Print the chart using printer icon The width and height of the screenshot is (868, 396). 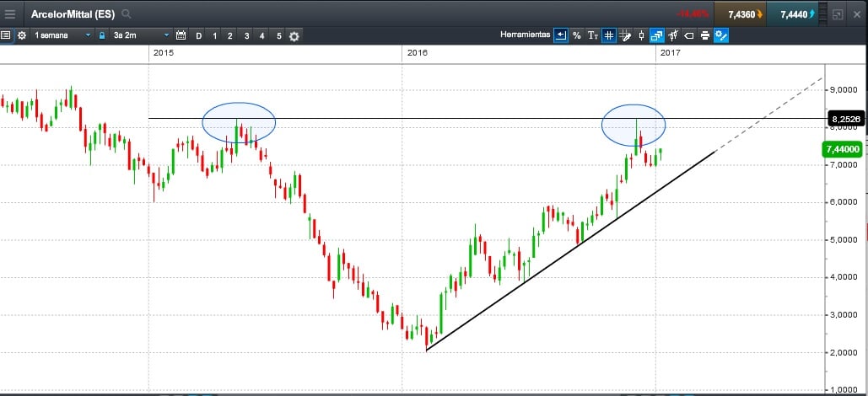(705, 35)
